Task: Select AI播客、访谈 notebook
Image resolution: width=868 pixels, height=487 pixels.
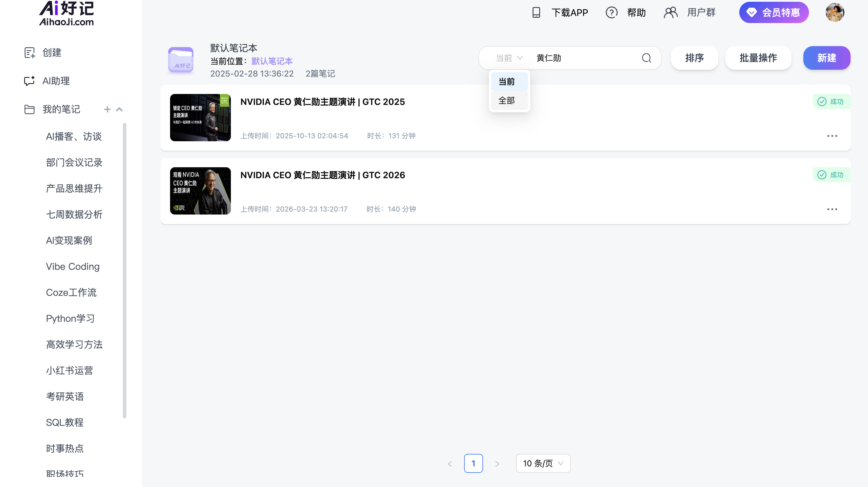Action: 74,136
